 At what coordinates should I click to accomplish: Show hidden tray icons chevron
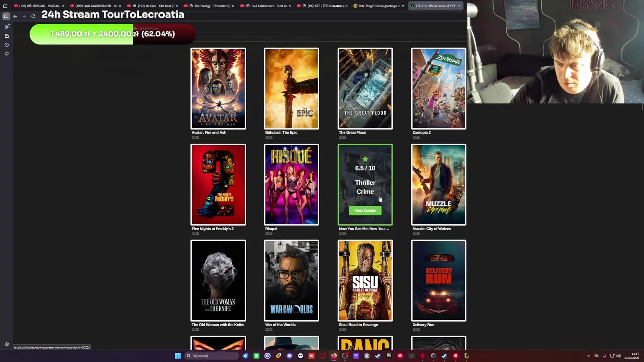coord(588,356)
